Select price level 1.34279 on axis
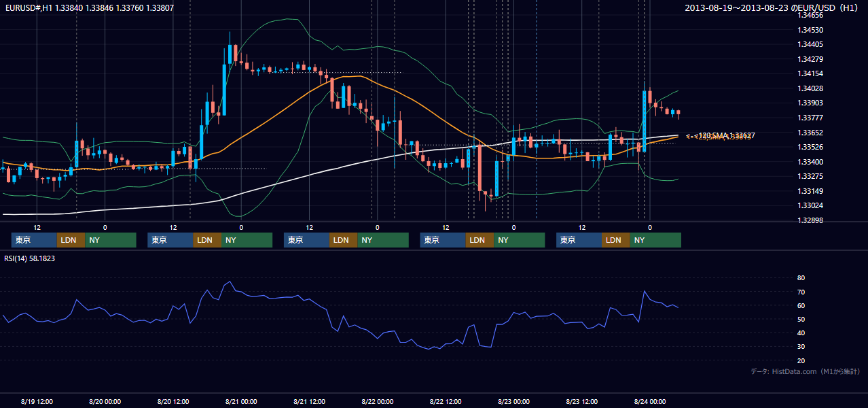The height and width of the screenshot is (408, 868). 810,59
